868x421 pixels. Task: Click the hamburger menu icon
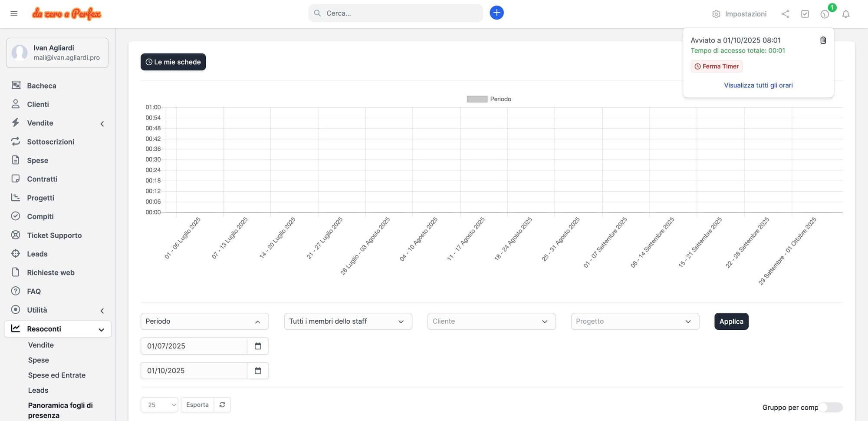coord(14,14)
